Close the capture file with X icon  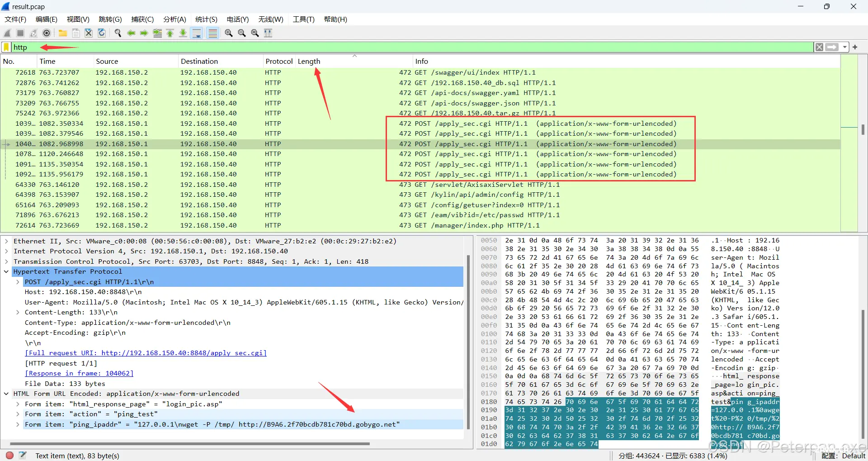[89, 33]
